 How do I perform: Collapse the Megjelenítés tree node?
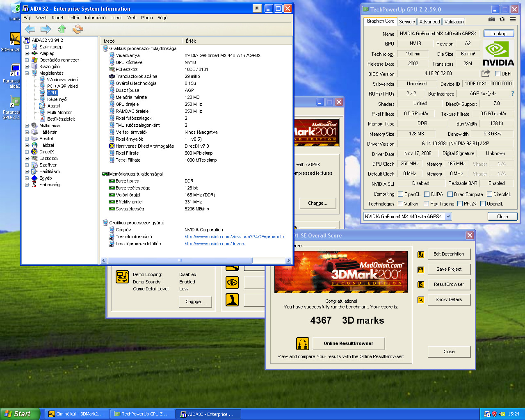coord(27,73)
